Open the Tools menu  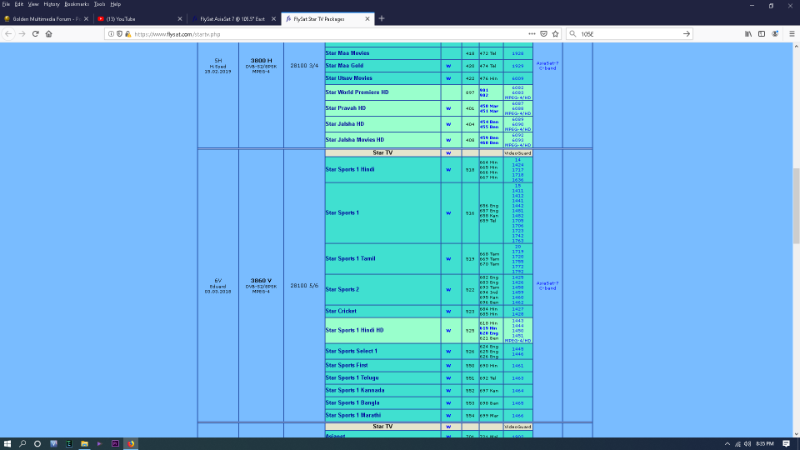(x=99, y=4)
